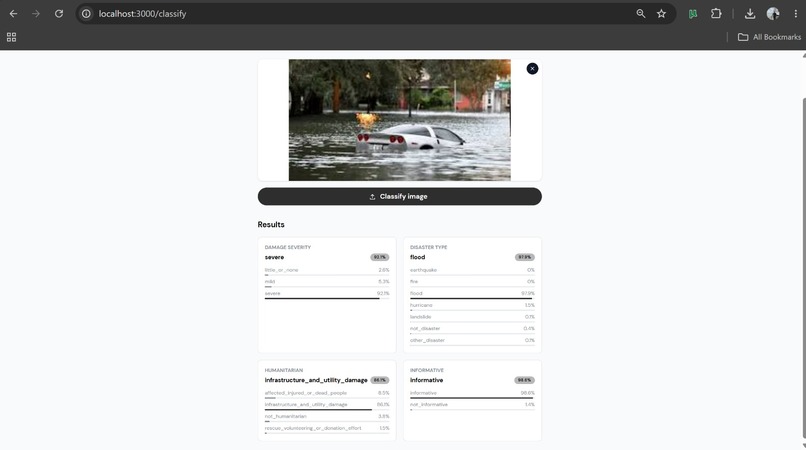Click the Results heading
806x450 pixels.
point(271,225)
